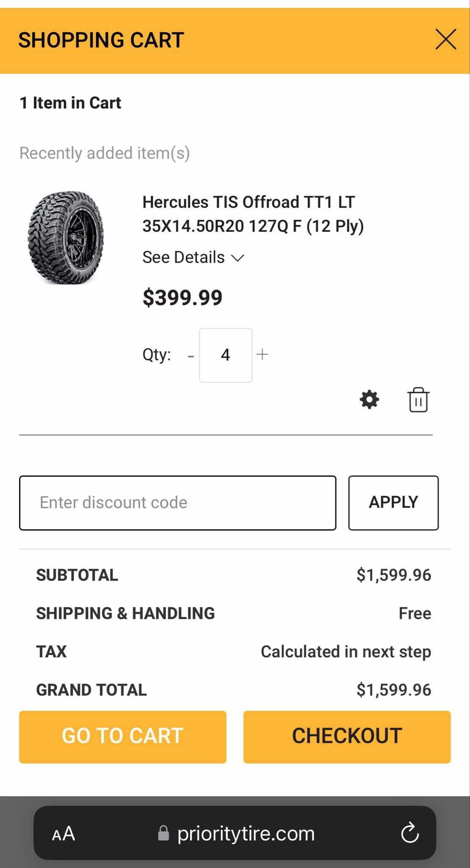
Task: Select the quantity field showing 4
Action: [x=226, y=355]
